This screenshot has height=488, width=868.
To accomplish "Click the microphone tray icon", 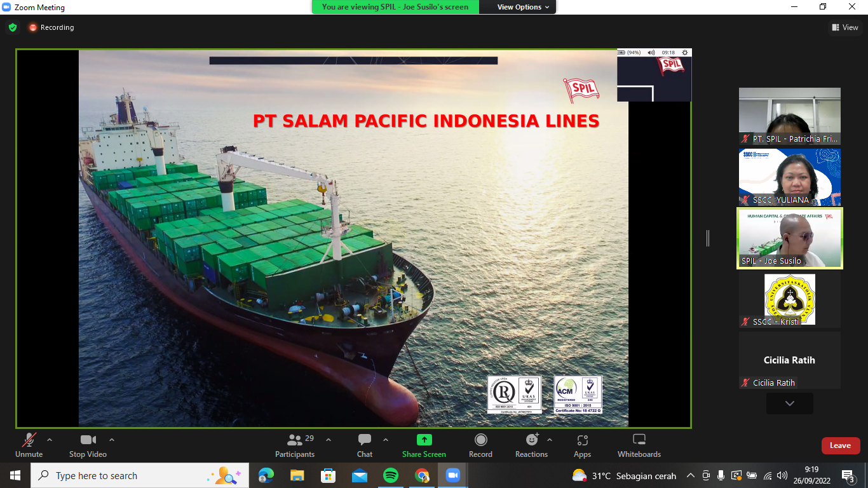I will click(x=721, y=475).
